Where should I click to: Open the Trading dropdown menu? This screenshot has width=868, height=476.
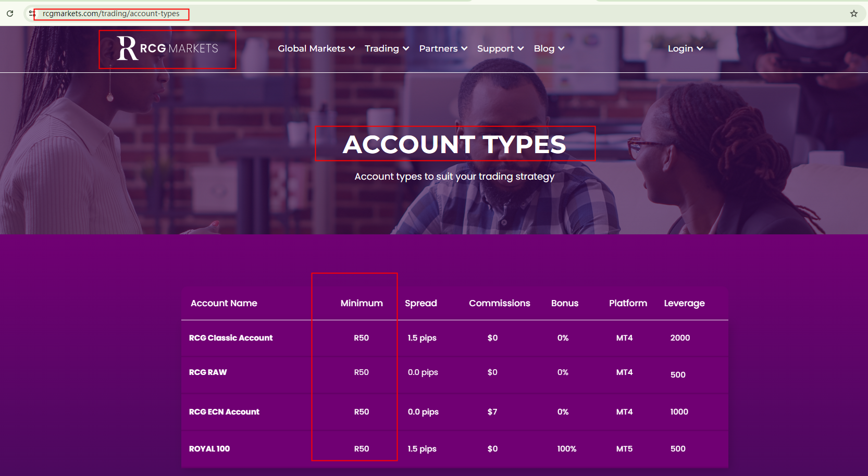386,48
